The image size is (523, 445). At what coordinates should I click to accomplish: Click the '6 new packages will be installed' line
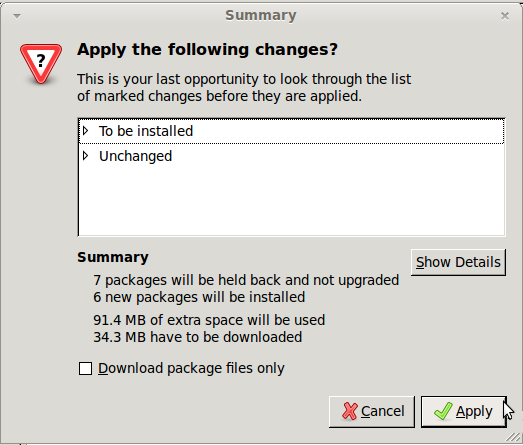tap(199, 297)
